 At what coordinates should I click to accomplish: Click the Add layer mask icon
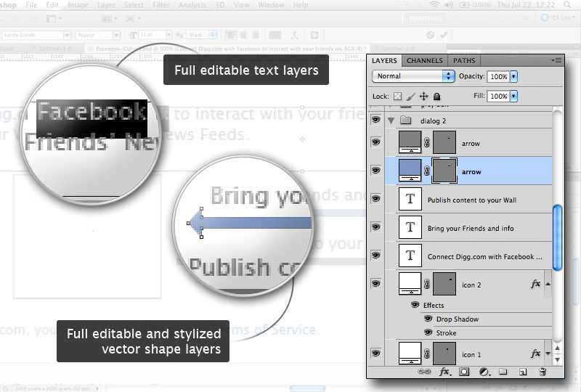click(464, 372)
